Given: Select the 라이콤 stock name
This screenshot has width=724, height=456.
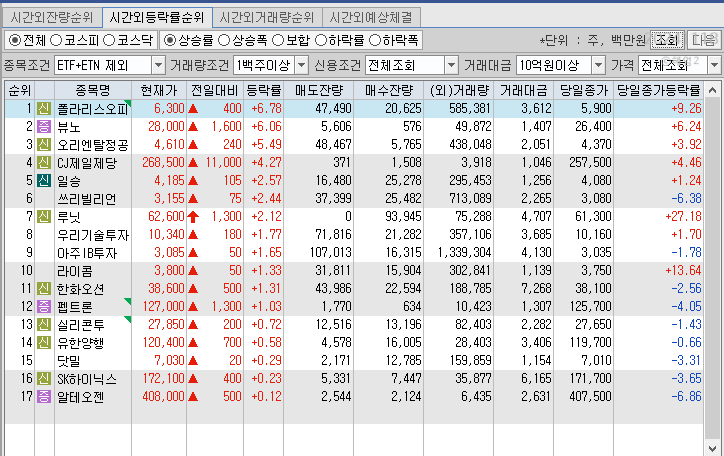Looking at the screenshot, I should click(75, 271).
